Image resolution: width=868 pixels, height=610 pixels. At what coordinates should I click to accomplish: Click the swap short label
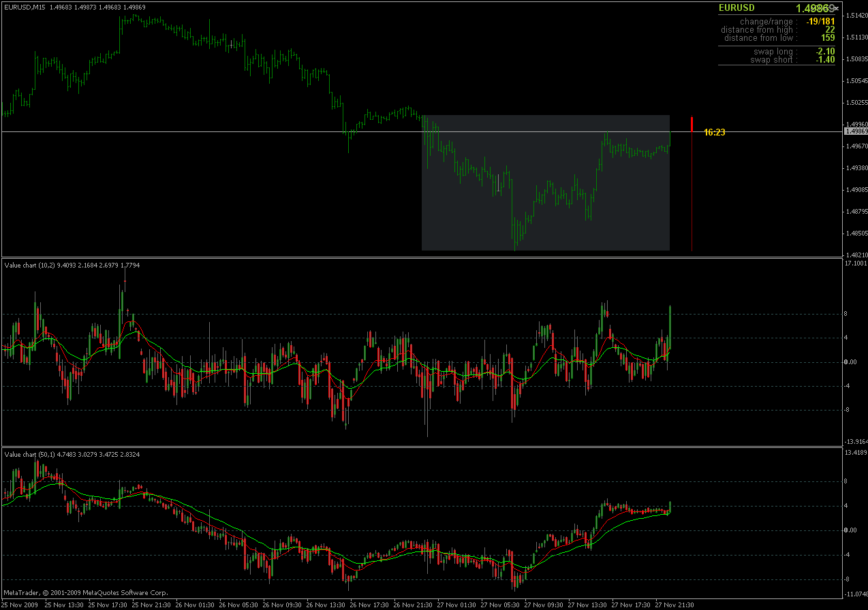pos(773,60)
